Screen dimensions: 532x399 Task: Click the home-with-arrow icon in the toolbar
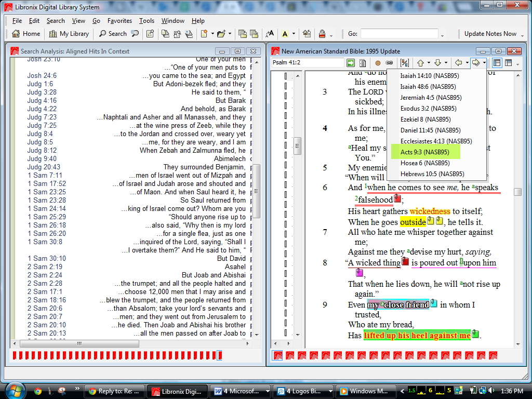pyautogui.click(x=307, y=34)
